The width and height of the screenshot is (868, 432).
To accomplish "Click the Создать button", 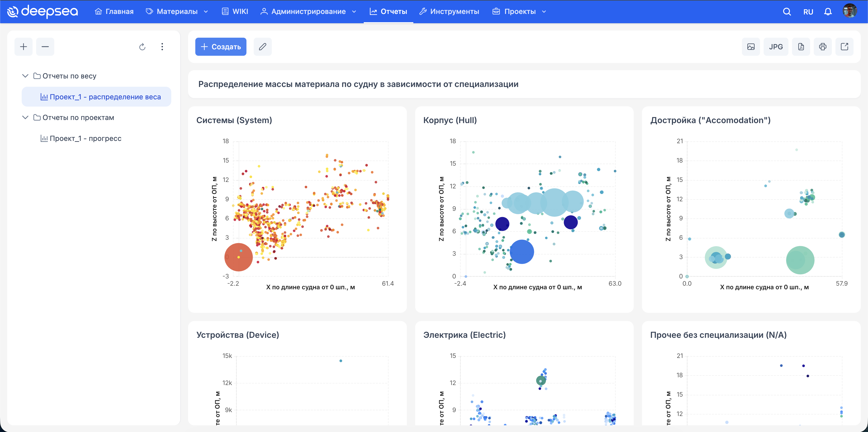I will click(x=221, y=46).
